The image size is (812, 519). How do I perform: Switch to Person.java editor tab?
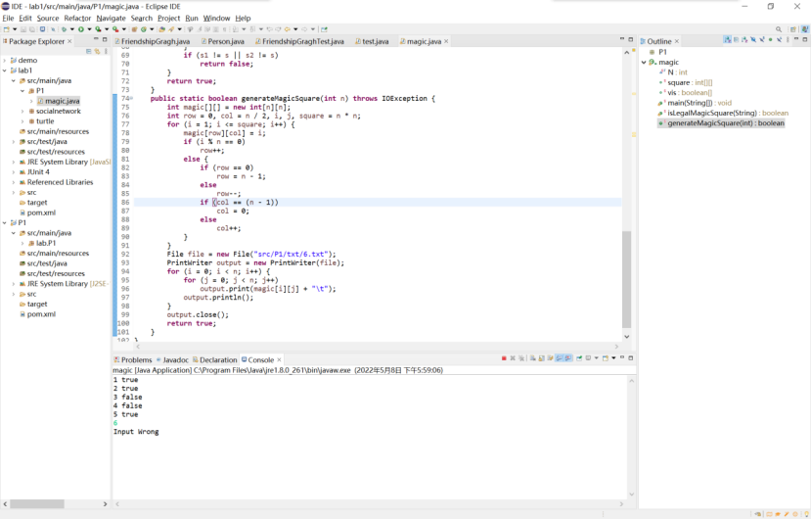coord(223,41)
